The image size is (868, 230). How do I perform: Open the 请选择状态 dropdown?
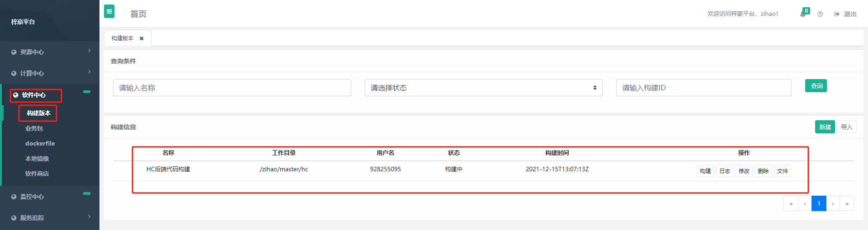point(483,88)
